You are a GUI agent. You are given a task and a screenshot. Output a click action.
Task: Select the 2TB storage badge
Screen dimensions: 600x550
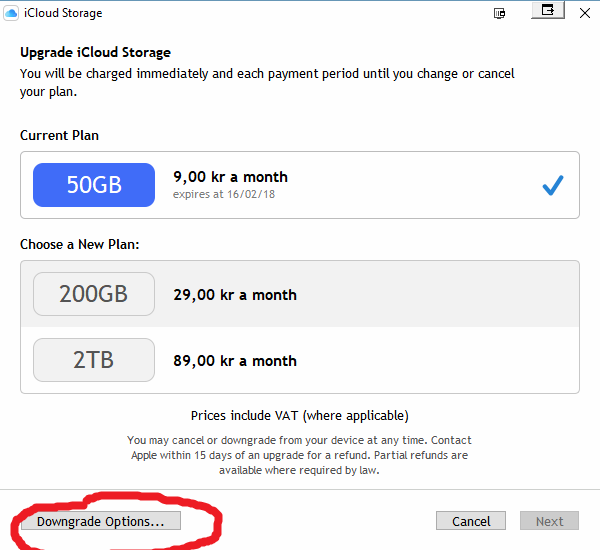(94, 360)
